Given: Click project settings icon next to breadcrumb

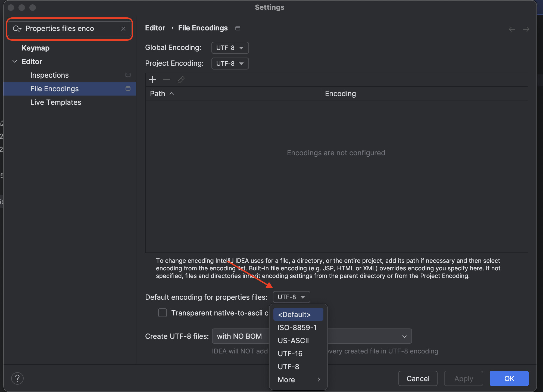Looking at the screenshot, I should [238, 28].
